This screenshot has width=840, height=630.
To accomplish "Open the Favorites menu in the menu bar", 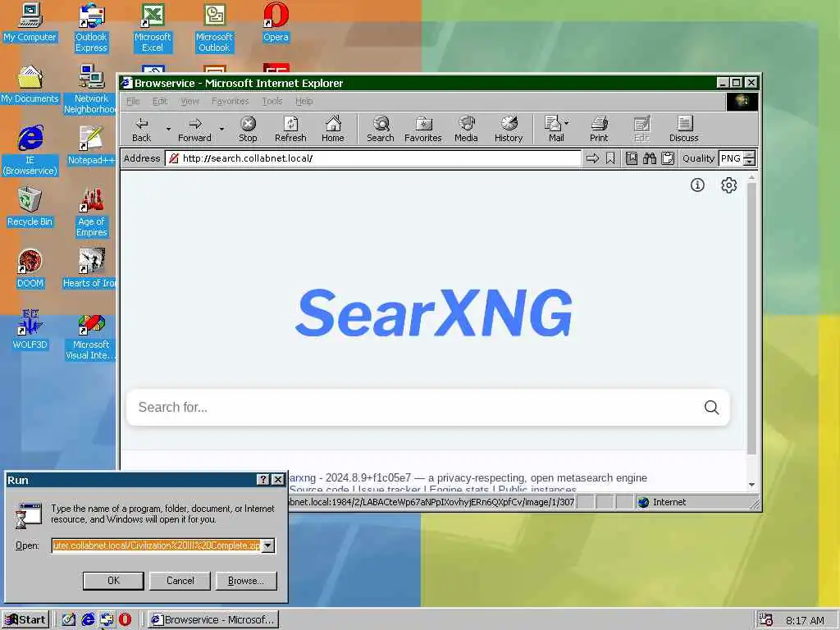I will pos(231,101).
